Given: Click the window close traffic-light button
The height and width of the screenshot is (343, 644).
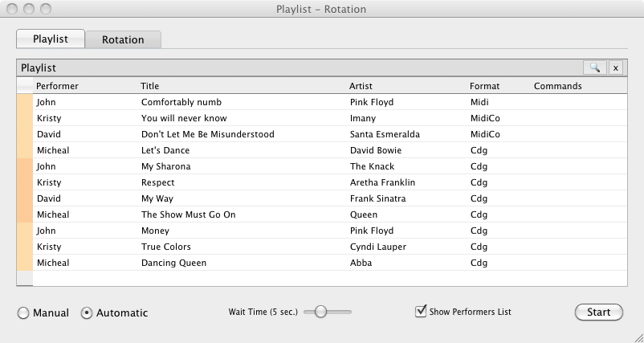Looking at the screenshot, I should point(12,9).
